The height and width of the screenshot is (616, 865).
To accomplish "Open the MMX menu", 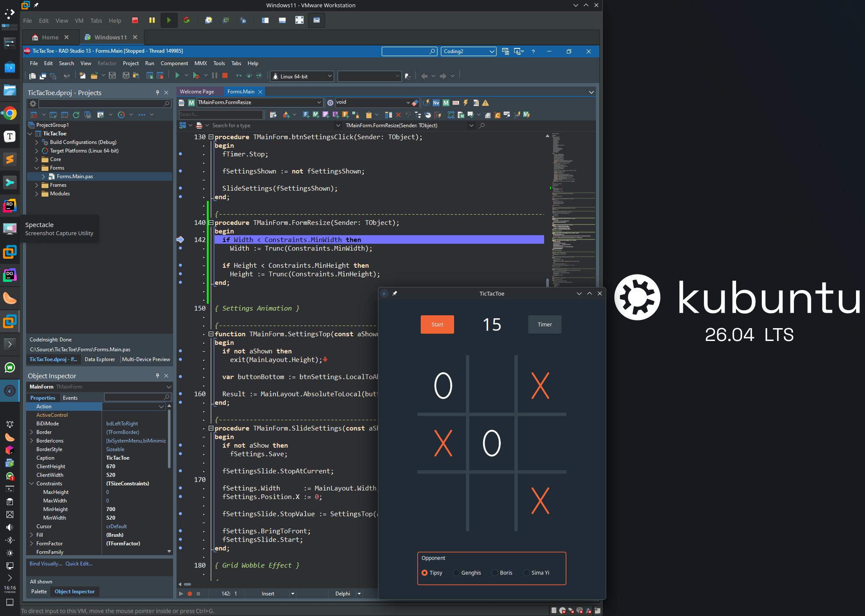I will [201, 63].
